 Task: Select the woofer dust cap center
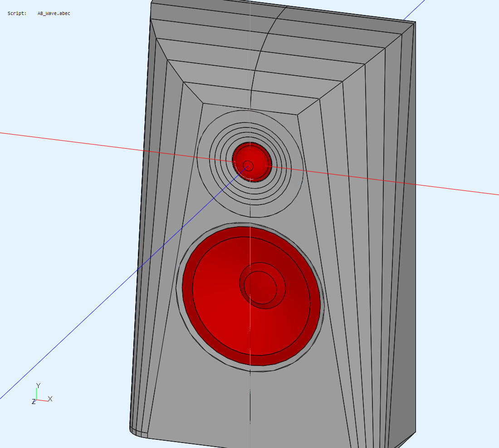(x=260, y=286)
